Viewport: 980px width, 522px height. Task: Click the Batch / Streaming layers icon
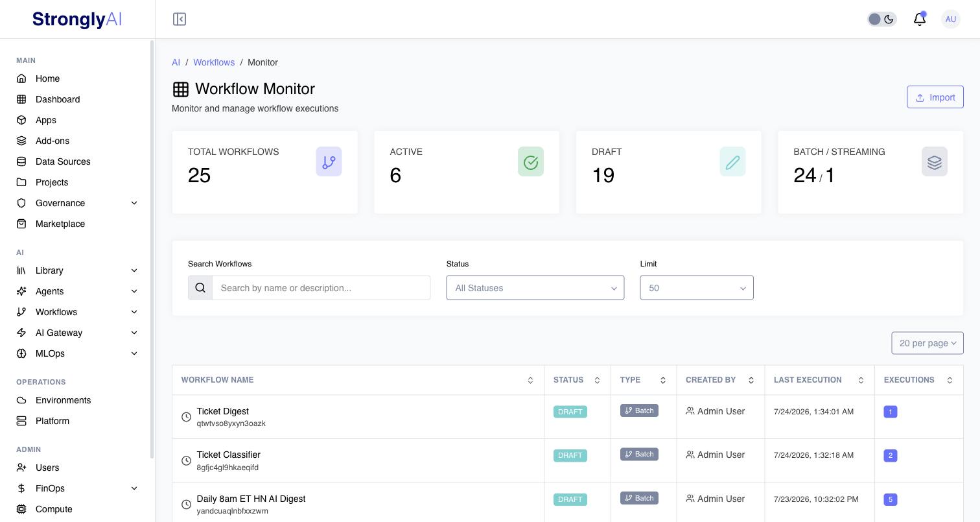935,161
